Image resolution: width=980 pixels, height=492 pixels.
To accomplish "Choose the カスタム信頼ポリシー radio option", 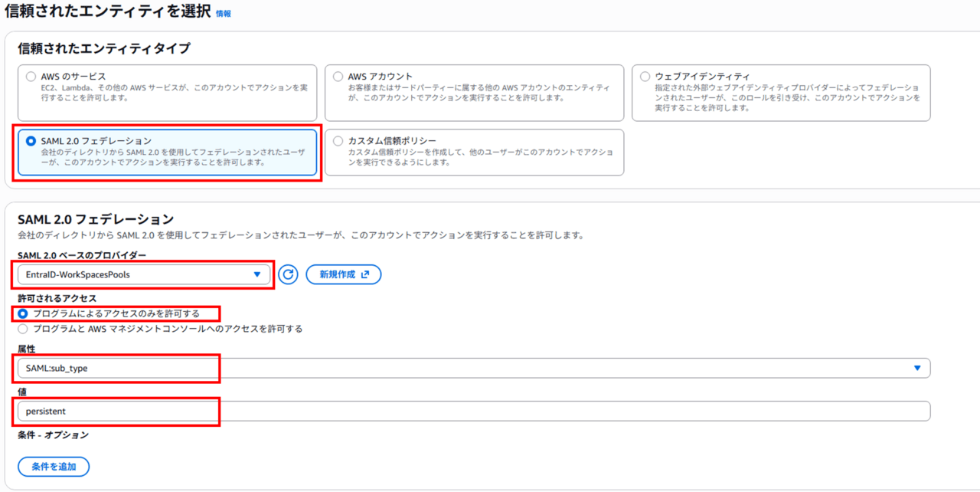I will 338,141.
